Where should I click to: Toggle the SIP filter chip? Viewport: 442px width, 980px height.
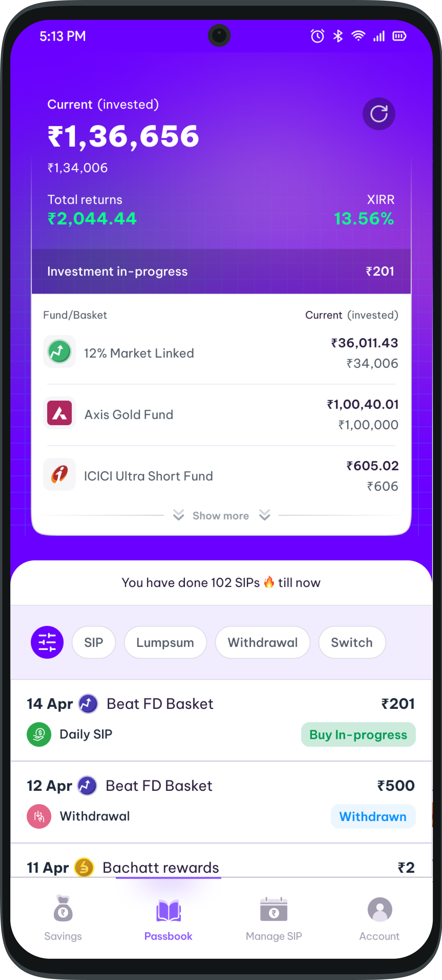click(94, 642)
